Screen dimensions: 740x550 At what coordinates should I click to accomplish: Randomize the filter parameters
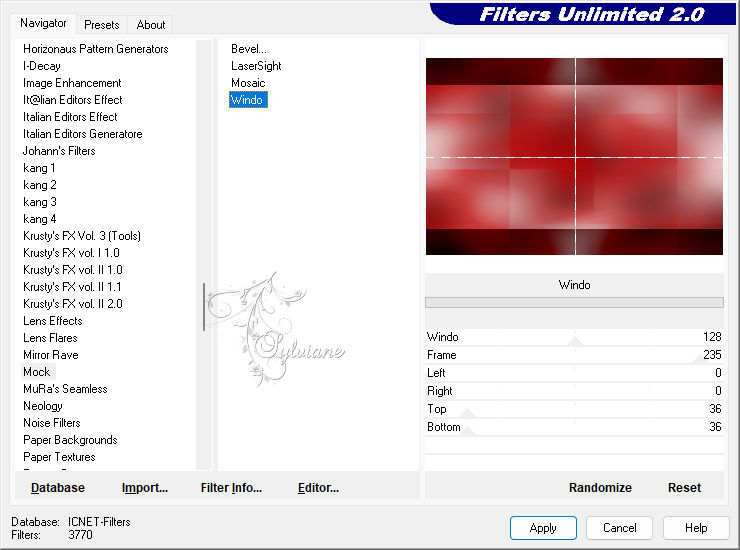pyautogui.click(x=600, y=488)
